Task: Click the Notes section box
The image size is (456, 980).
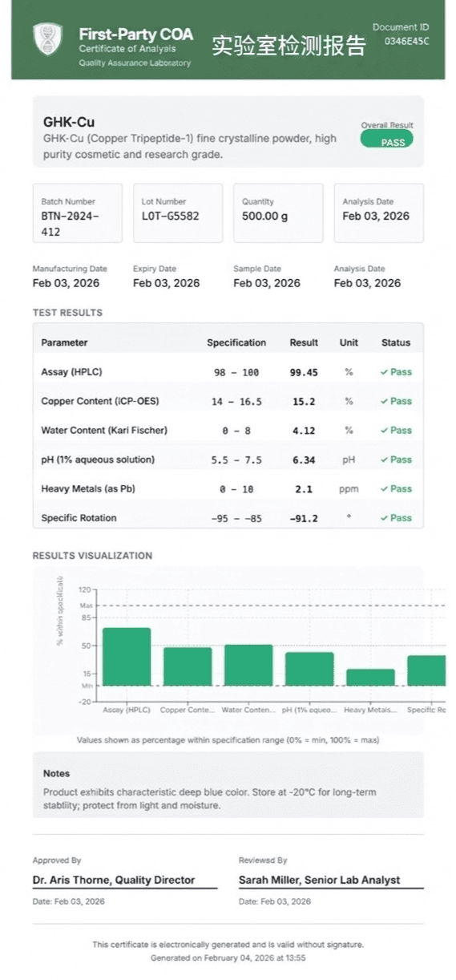Action: [x=228, y=785]
